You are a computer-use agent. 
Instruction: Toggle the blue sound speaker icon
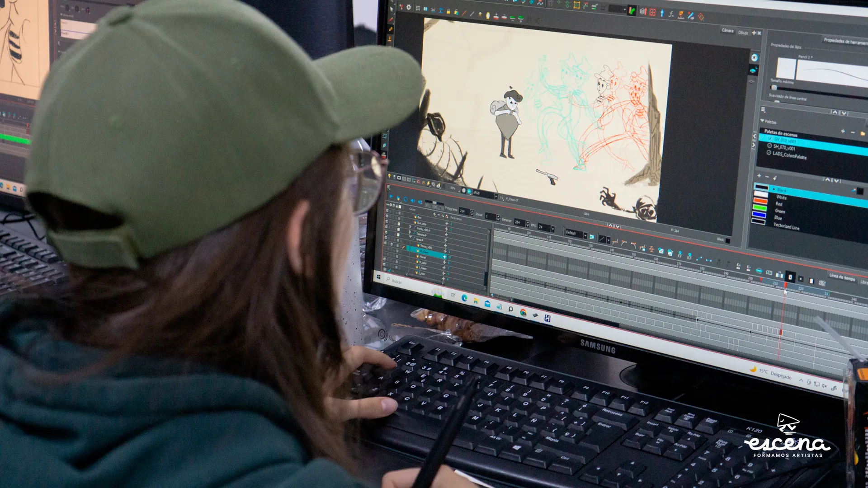coord(412,201)
